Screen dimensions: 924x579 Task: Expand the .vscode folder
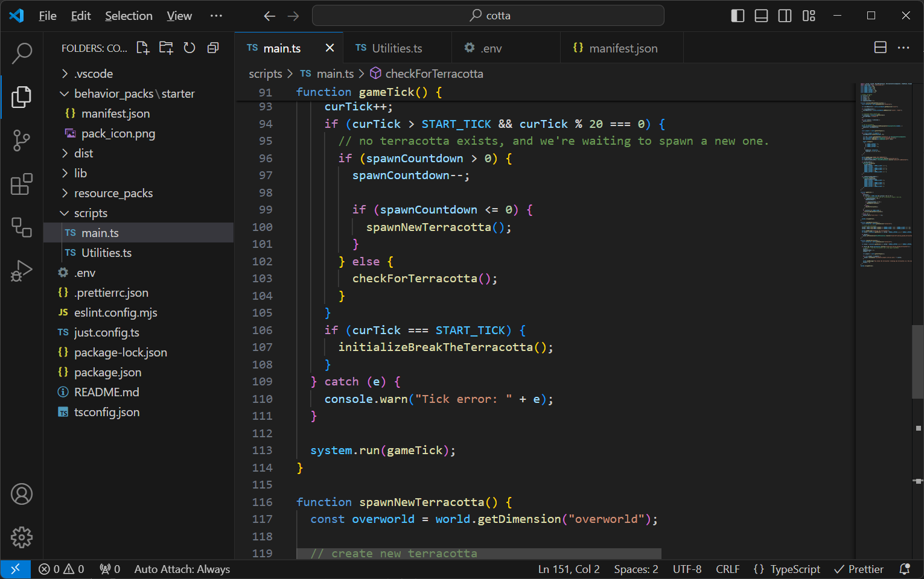(x=94, y=74)
